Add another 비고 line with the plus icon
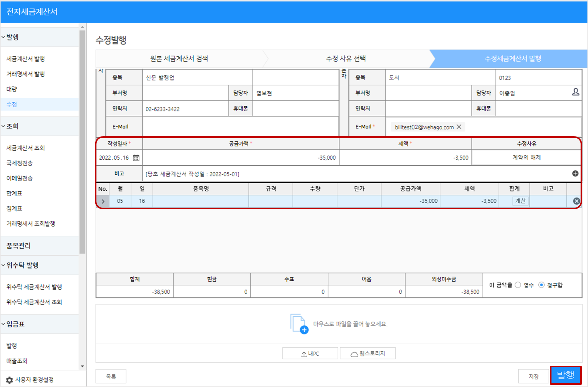This screenshot has height=387, width=588. coord(575,174)
